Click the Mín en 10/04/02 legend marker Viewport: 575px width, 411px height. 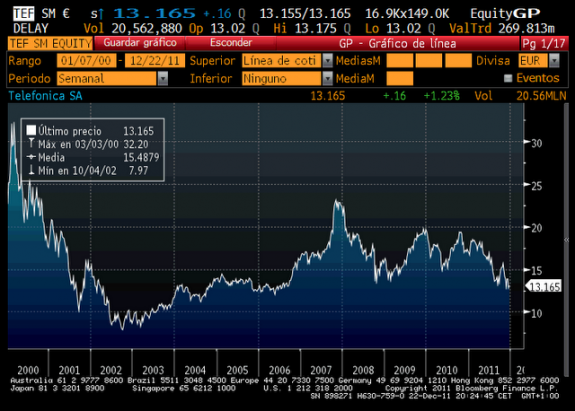(x=31, y=170)
